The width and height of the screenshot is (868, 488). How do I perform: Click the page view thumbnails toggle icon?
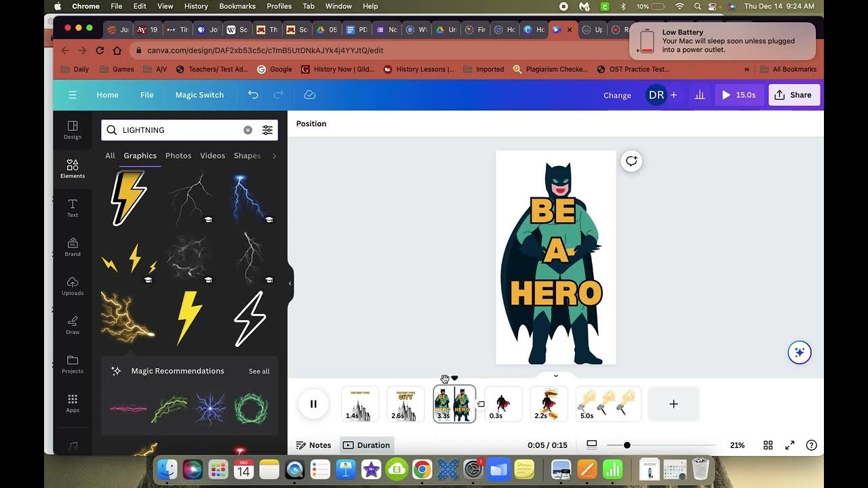[591, 445]
